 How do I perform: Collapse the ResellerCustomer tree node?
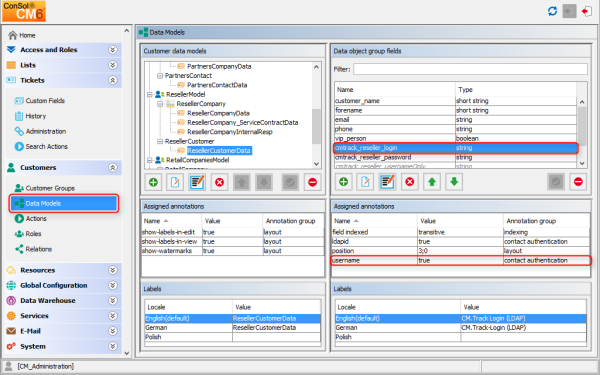coord(160,141)
